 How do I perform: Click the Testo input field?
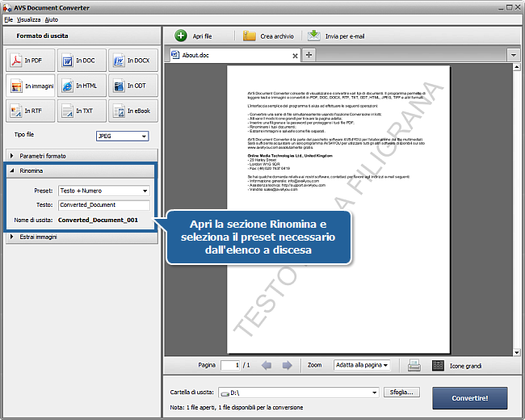[x=104, y=205]
